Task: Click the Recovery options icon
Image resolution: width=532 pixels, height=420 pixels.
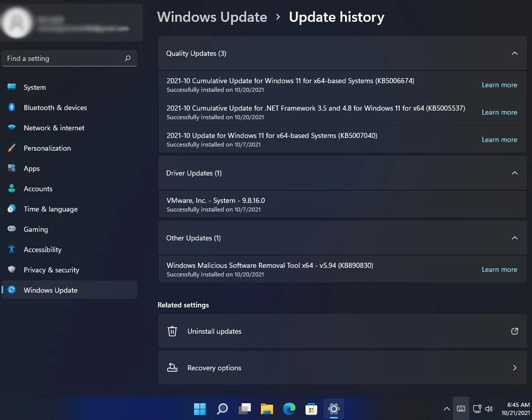Action: (x=172, y=367)
